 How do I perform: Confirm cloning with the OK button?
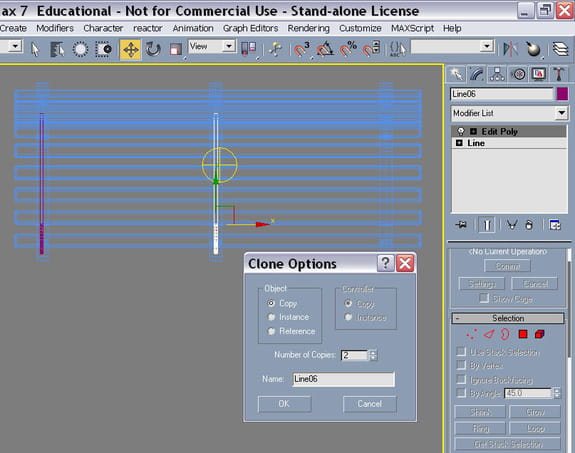click(x=284, y=404)
